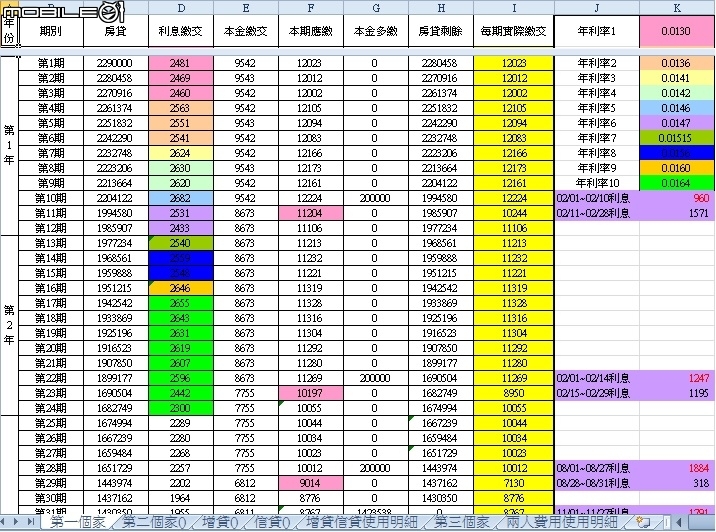
Task: Select actual payment 7130 cell
Action: 514,483
